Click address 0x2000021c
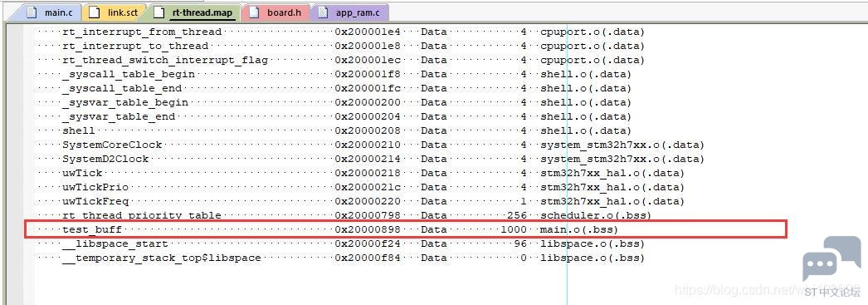The width and height of the screenshot is (868, 305). pyautogui.click(x=368, y=187)
